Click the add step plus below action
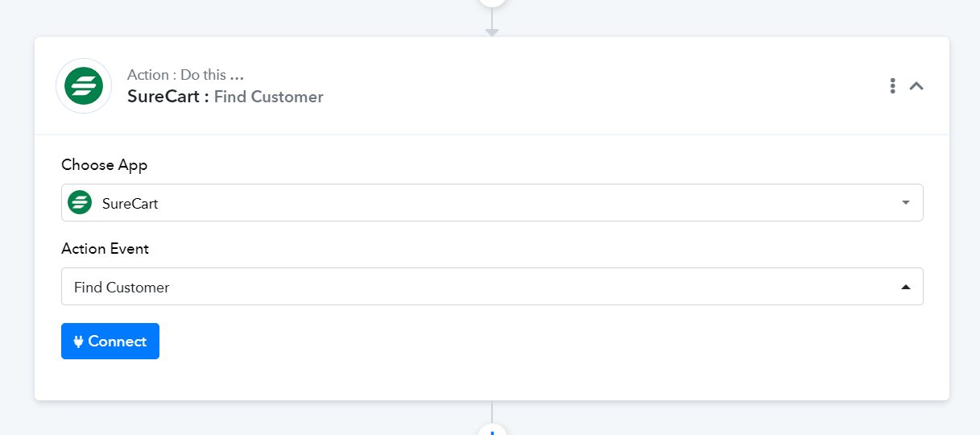 (x=492, y=430)
